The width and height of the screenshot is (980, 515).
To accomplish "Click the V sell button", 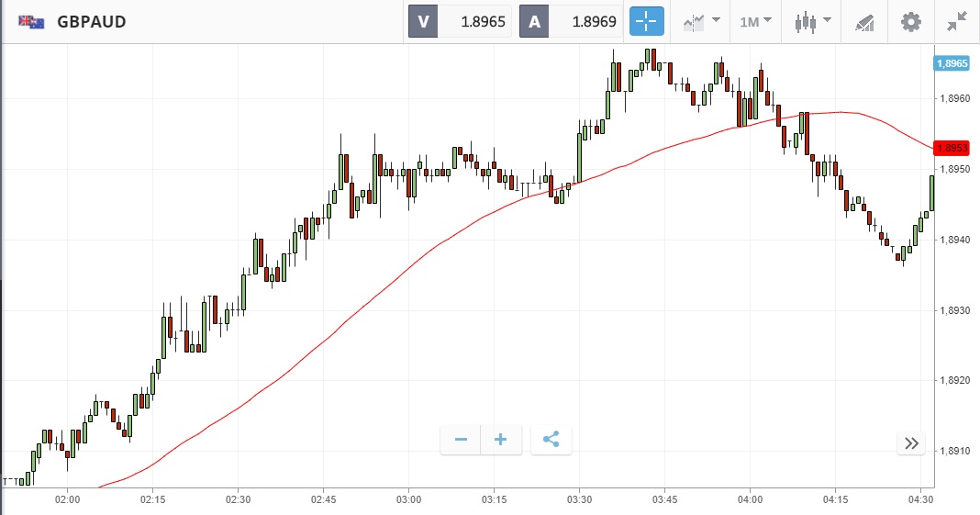I will point(423,21).
